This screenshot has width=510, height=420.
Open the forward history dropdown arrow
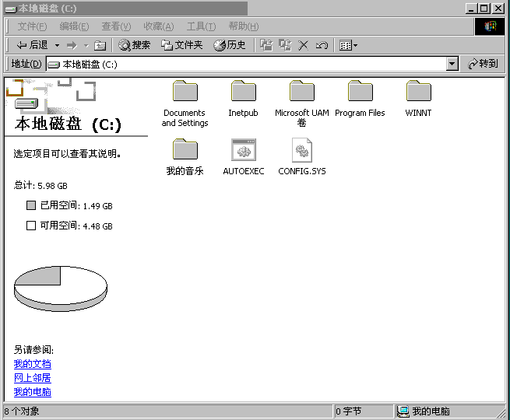[86, 45]
